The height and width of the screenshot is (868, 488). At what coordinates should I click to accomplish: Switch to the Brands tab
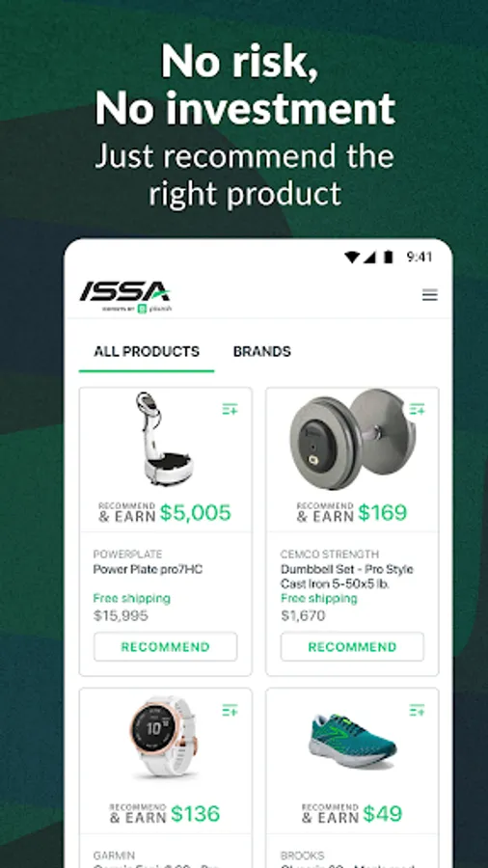pos(261,351)
